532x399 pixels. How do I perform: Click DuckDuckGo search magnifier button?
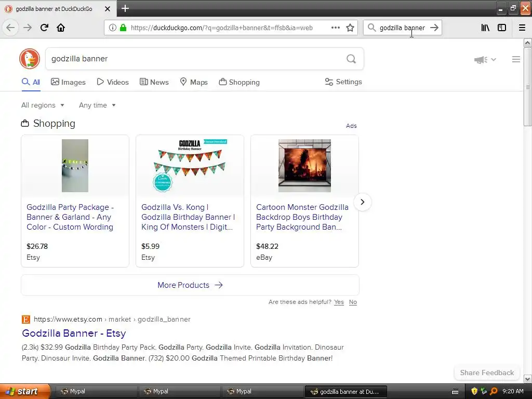(x=351, y=59)
